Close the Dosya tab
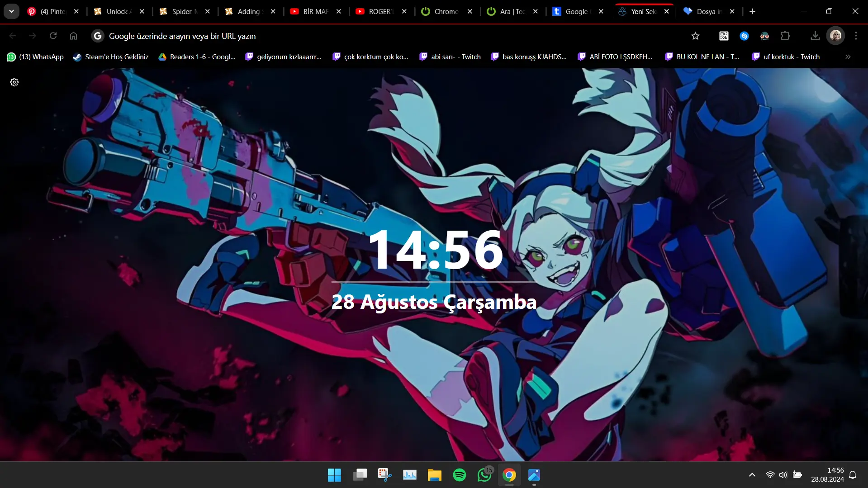This screenshot has height=488, width=868. 732,11
